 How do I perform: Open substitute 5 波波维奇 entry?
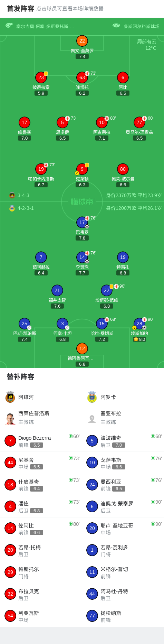(123, 441)
